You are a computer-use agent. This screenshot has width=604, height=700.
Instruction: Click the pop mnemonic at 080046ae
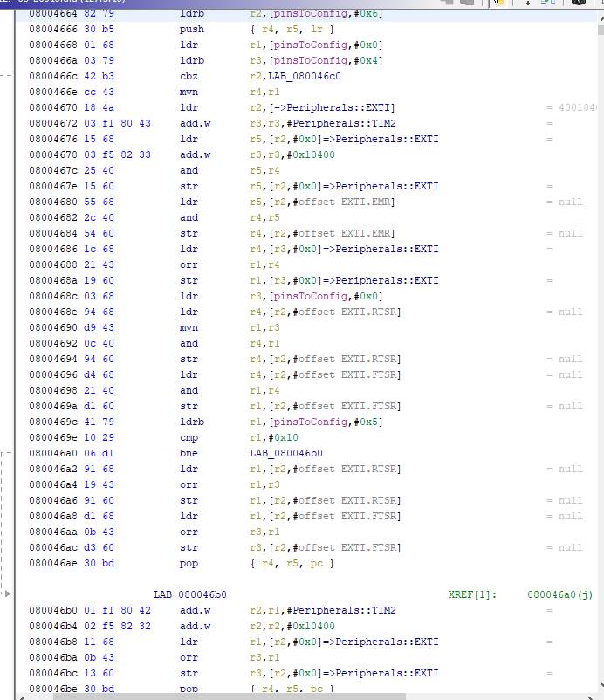click(189, 563)
